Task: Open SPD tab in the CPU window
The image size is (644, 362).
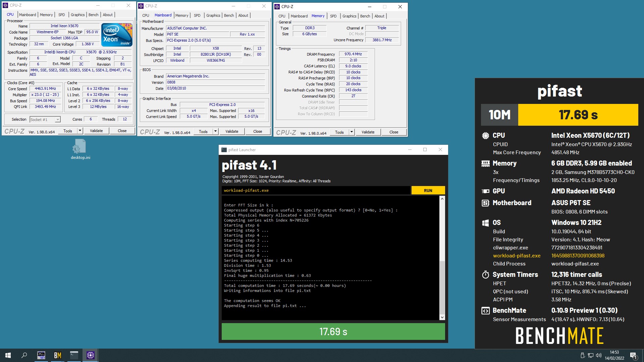Action: [x=62, y=15]
